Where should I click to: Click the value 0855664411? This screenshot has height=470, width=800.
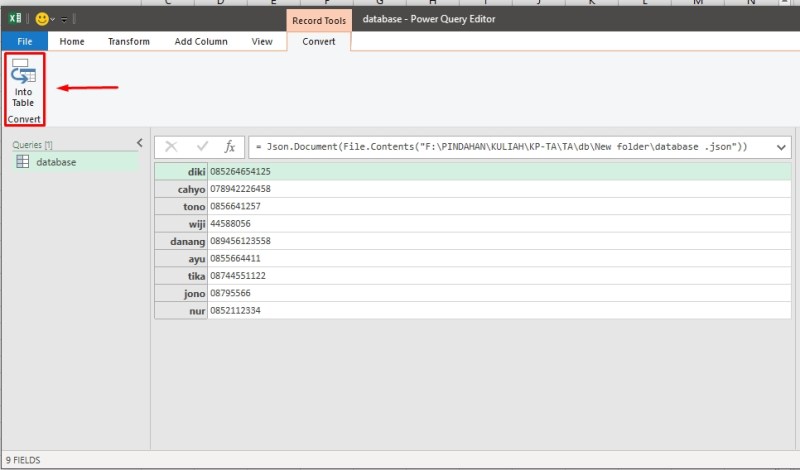coord(235,258)
